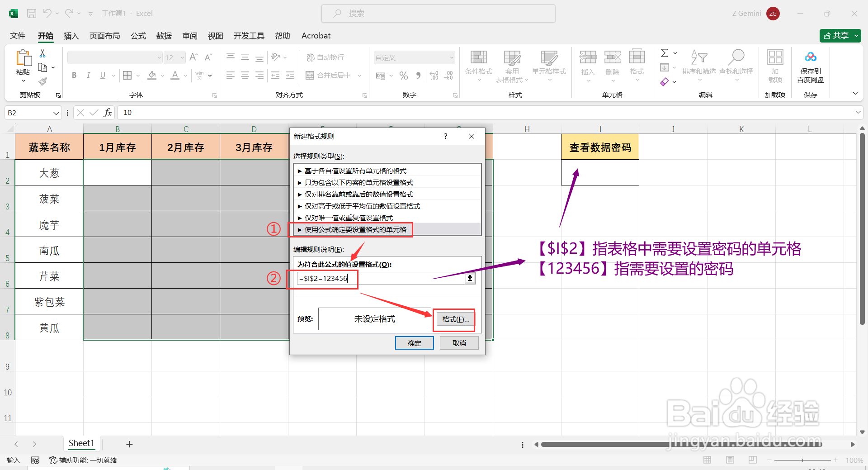The height and width of the screenshot is (470, 868).
Task: Open 查找和选择 find and select
Action: 736,66
